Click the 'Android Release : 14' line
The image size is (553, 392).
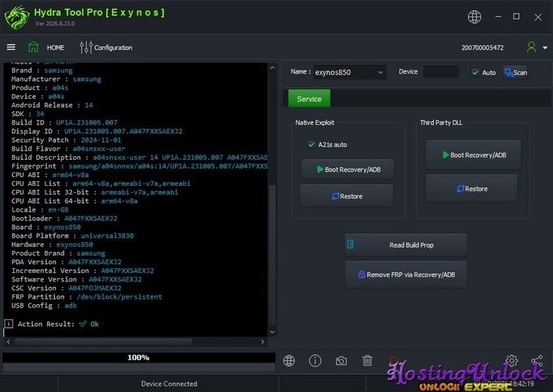pos(53,105)
